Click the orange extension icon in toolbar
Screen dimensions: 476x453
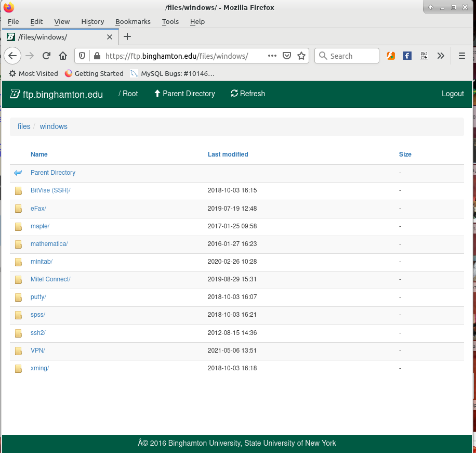pyautogui.click(x=391, y=56)
